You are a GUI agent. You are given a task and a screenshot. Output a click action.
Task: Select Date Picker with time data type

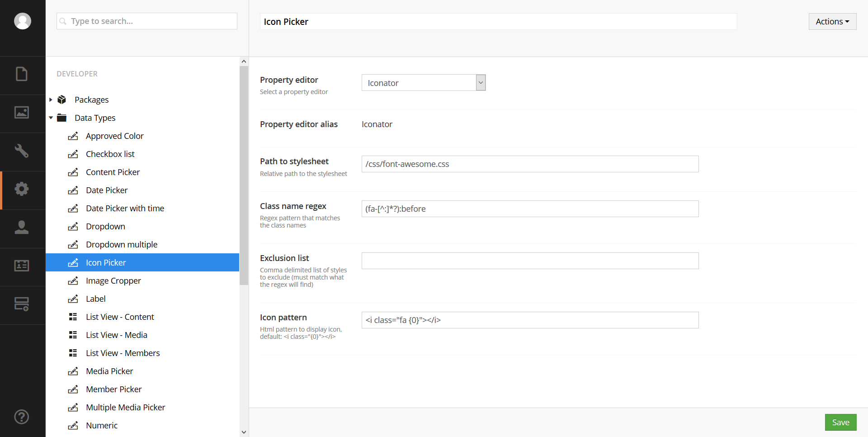coord(125,208)
